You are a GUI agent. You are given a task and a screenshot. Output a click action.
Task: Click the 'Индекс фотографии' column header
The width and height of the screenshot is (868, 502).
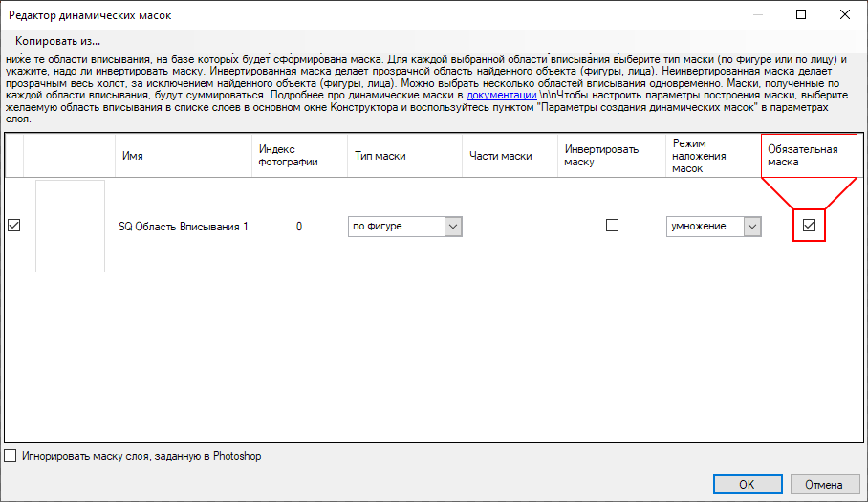[x=299, y=156]
